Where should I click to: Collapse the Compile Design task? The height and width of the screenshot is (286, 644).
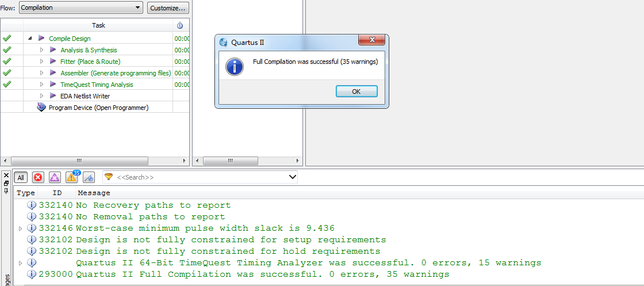click(x=30, y=38)
